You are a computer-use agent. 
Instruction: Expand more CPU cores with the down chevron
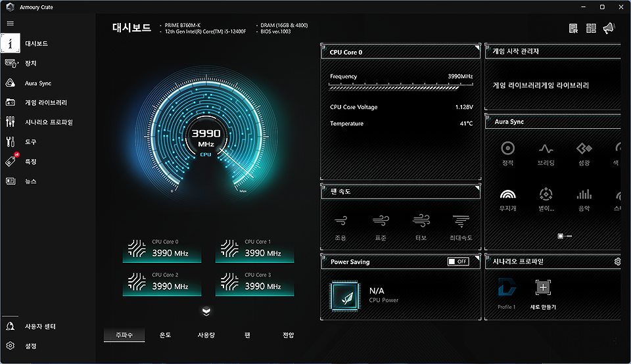[206, 311]
